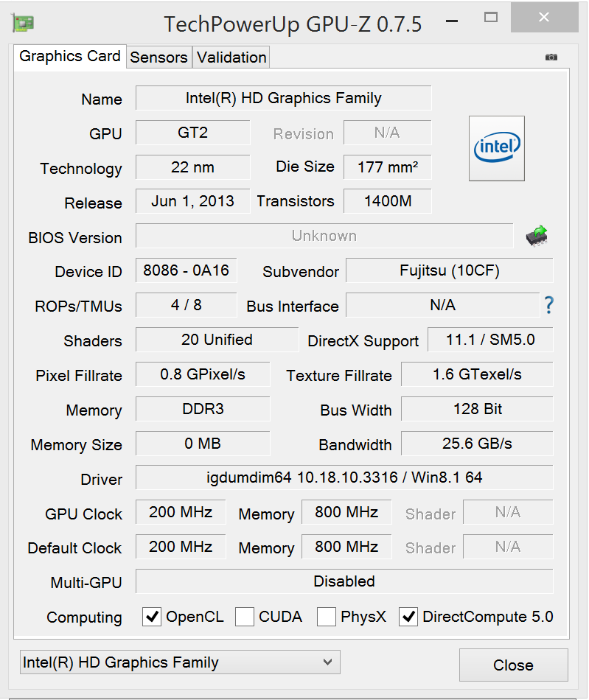Click the camera screenshot icon
This screenshot has width=589, height=700.
(x=551, y=57)
